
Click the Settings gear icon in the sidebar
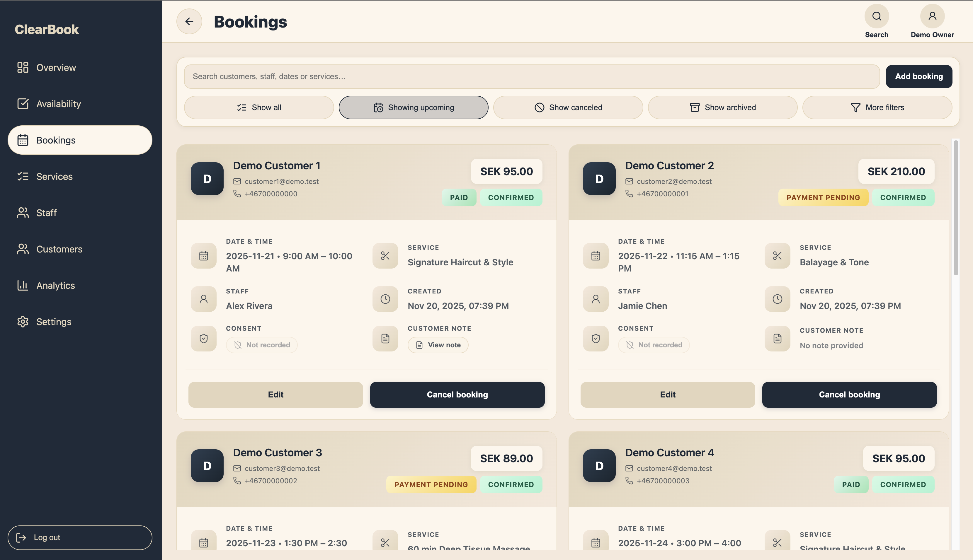coord(23,322)
